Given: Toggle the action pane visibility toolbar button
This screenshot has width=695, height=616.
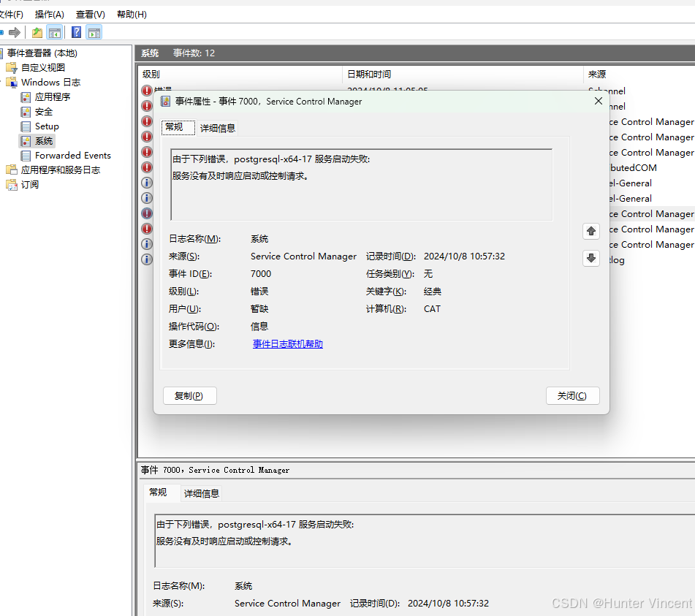Looking at the screenshot, I should pyautogui.click(x=94, y=32).
